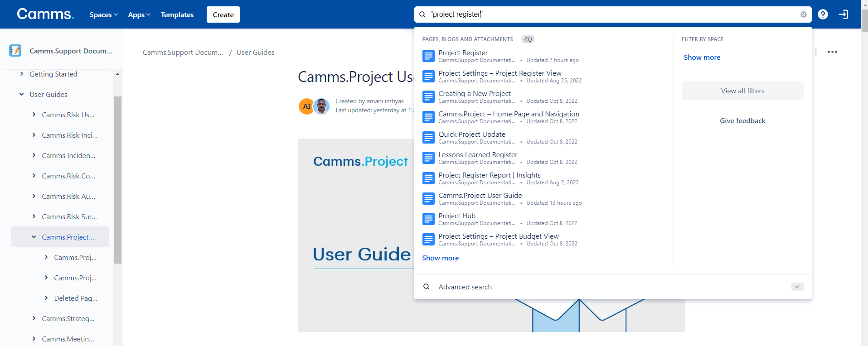
Task: Open the Camms.Project User Guide result
Action: coord(480,196)
